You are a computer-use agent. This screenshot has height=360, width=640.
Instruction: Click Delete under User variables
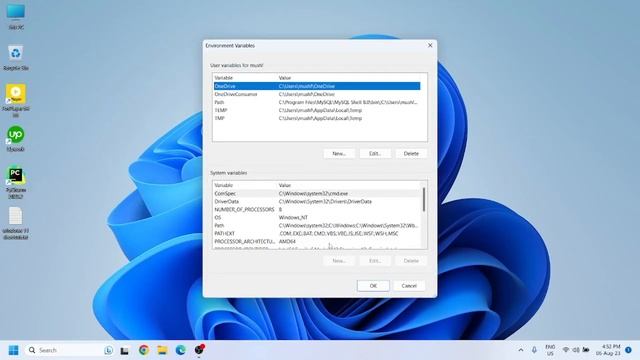click(411, 153)
